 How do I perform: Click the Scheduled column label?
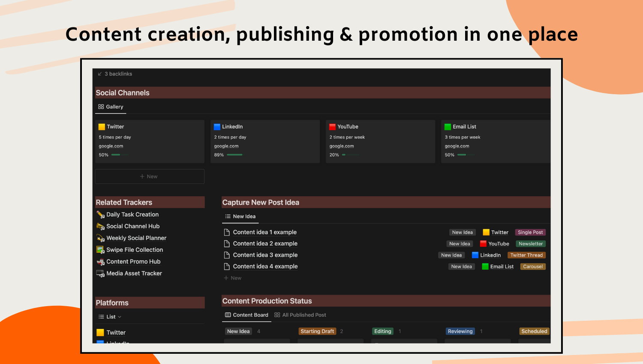tap(534, 331)
